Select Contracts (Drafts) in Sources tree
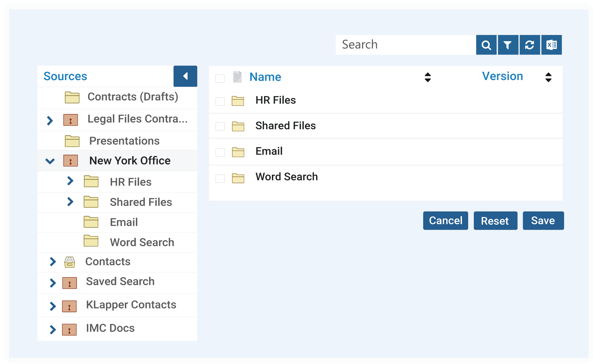593x364 pixels. coord(133,97)
